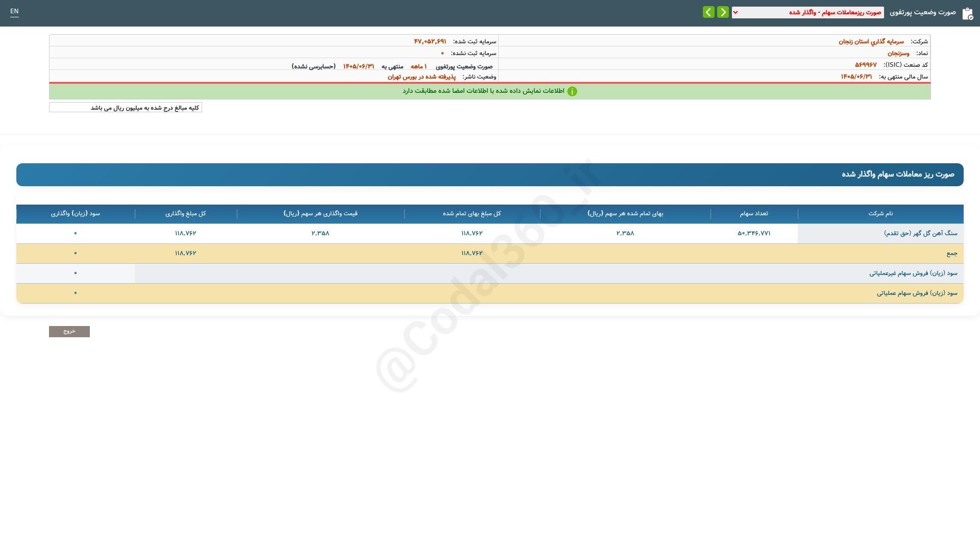Click بهای تمام شده هر سهم column header
Screen dimensions: 980x551
coord(625,214)
